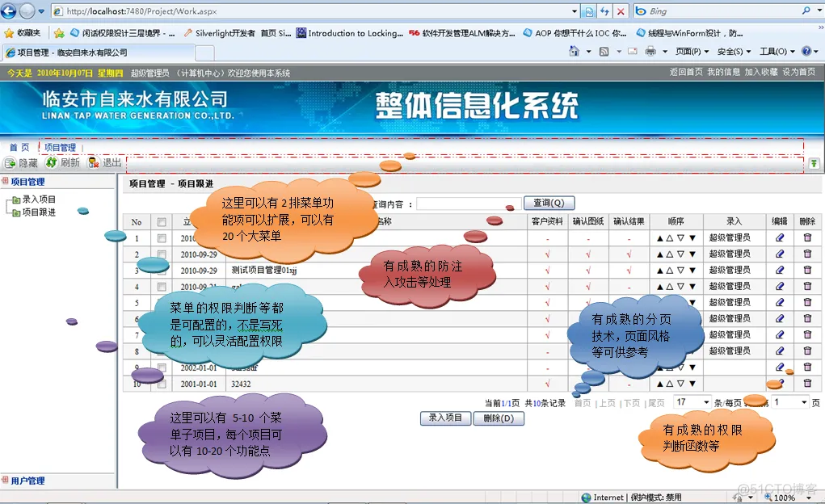Open the 安全(S) dropdown menu
Screen dimensions: 825x504
click(x=734, y=52)
